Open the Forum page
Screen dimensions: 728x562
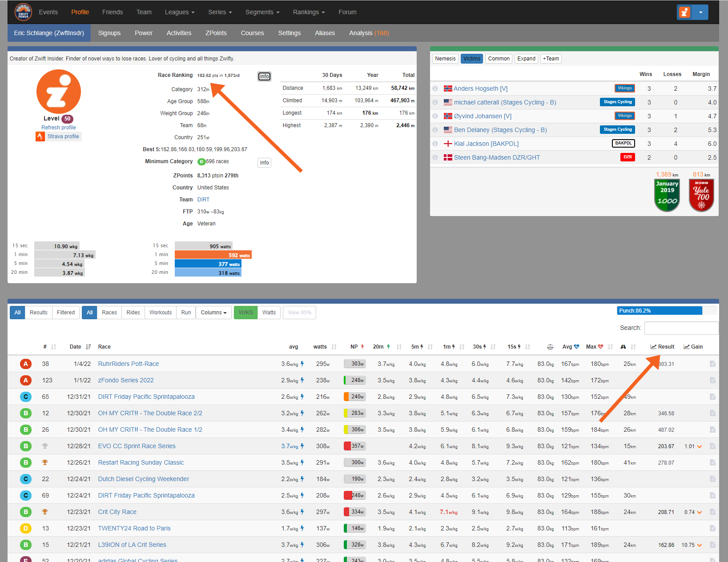pos(347,12)
